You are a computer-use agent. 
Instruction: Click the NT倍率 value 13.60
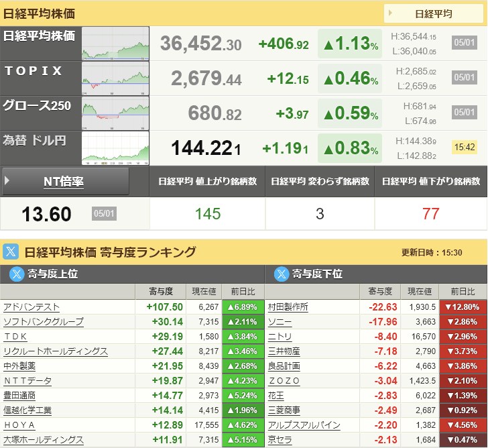(46, 214)
